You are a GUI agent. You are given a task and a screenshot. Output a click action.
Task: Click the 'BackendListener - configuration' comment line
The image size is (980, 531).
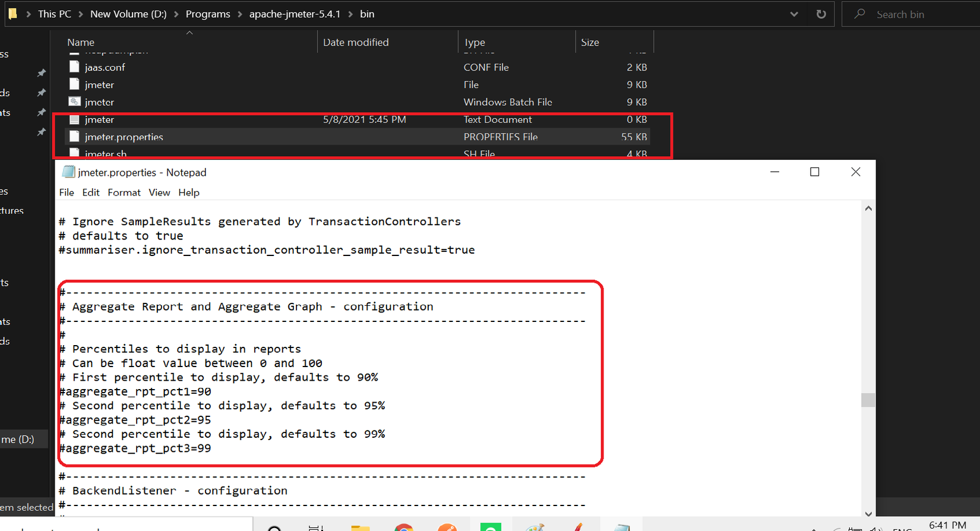pos(173,491)
